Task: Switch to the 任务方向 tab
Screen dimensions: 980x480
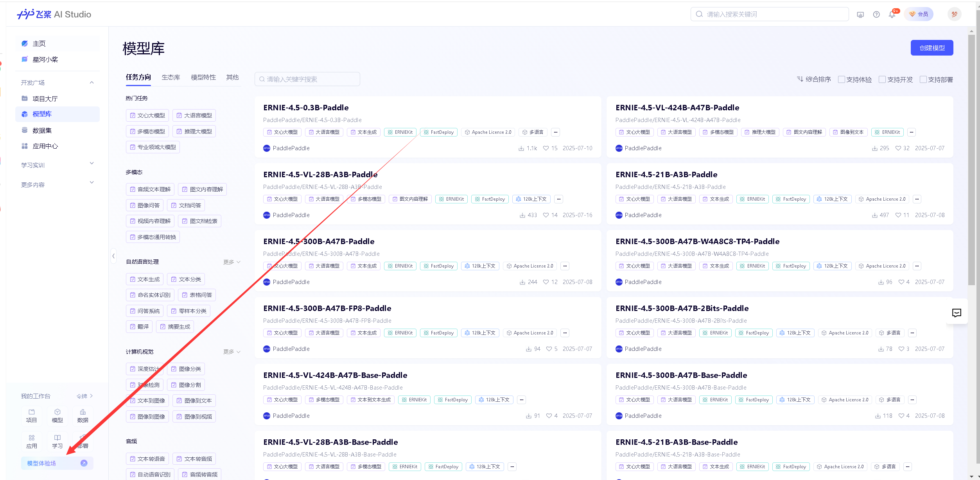Action: pyautogui.click(x=138, y=77)
